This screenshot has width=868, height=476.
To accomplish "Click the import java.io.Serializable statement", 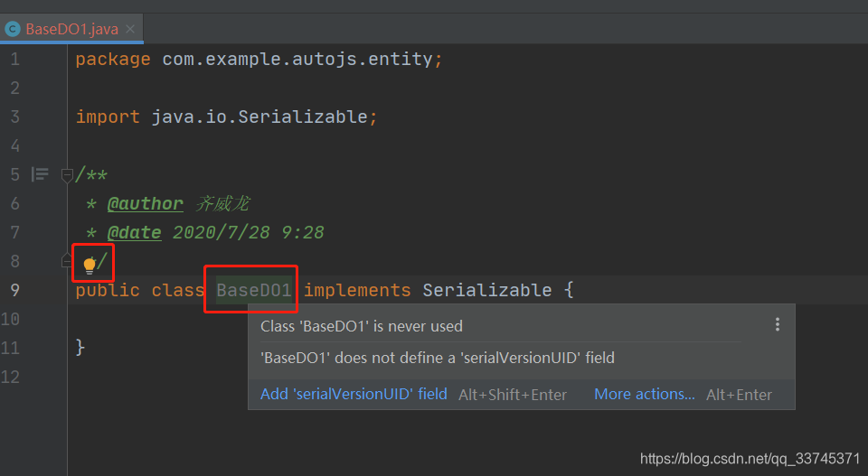I will pos(226,117).
